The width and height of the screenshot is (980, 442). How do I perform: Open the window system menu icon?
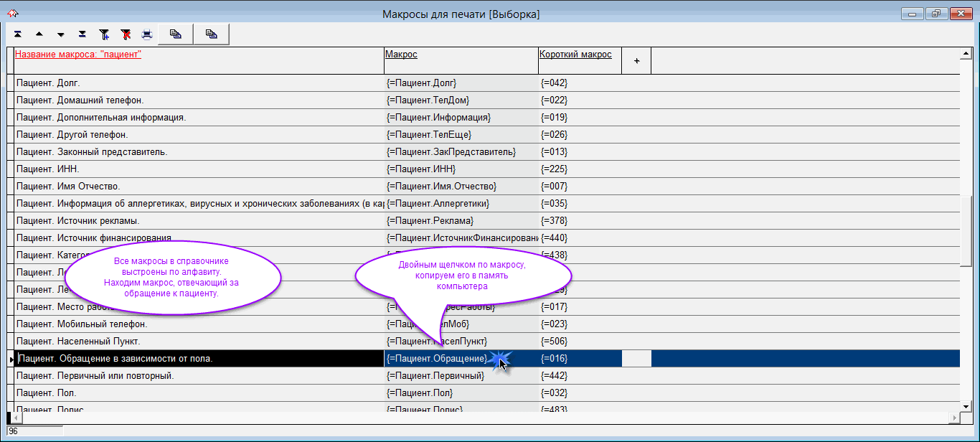[12, 14]
